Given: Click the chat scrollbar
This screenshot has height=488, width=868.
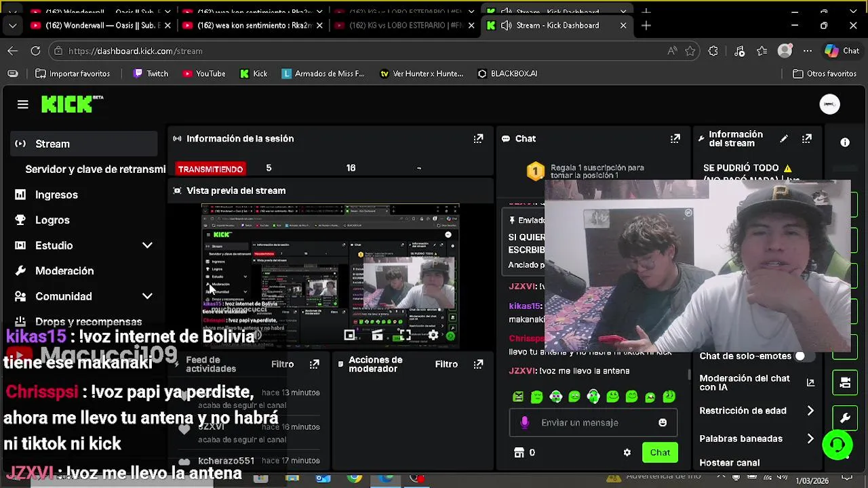Looking at the screenshot, I should pos(690,374).
